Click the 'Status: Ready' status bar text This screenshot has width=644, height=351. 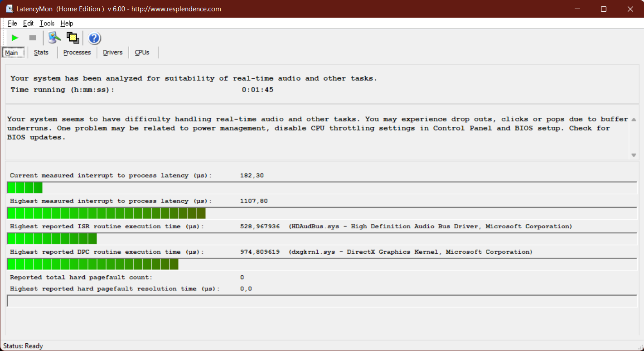click(x=22, y=346)
